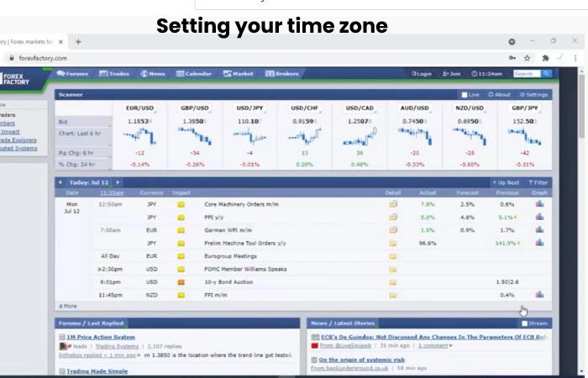
Task: Expand More calendar events
Action: pos(68,307)
